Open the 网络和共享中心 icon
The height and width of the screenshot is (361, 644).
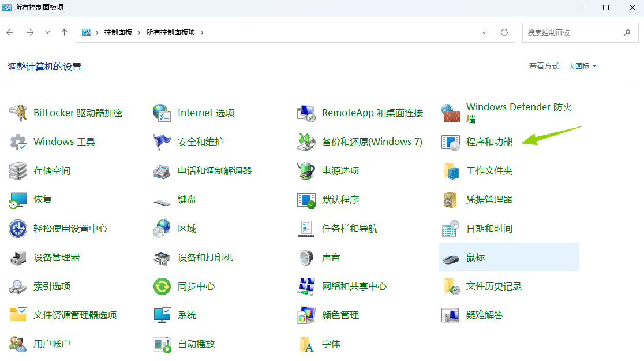(306, 286)
